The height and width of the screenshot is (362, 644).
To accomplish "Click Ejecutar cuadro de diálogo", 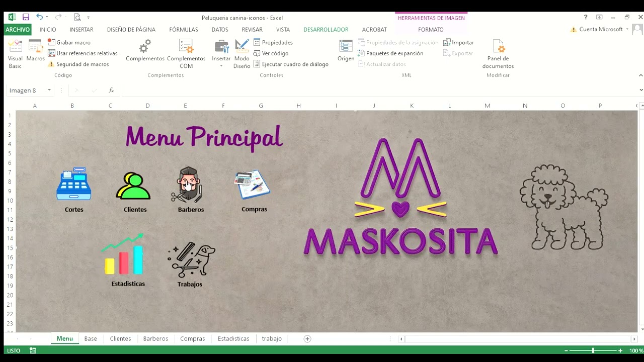I will click(x=291, y=64).
